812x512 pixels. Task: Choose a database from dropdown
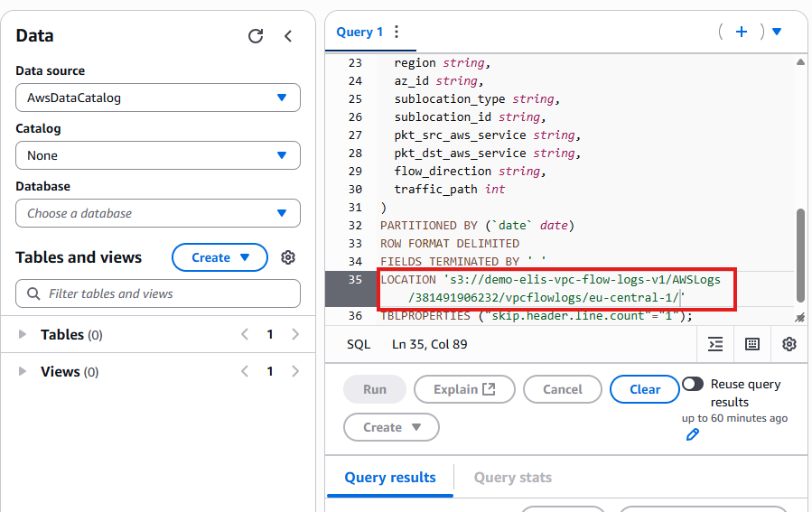158,213
